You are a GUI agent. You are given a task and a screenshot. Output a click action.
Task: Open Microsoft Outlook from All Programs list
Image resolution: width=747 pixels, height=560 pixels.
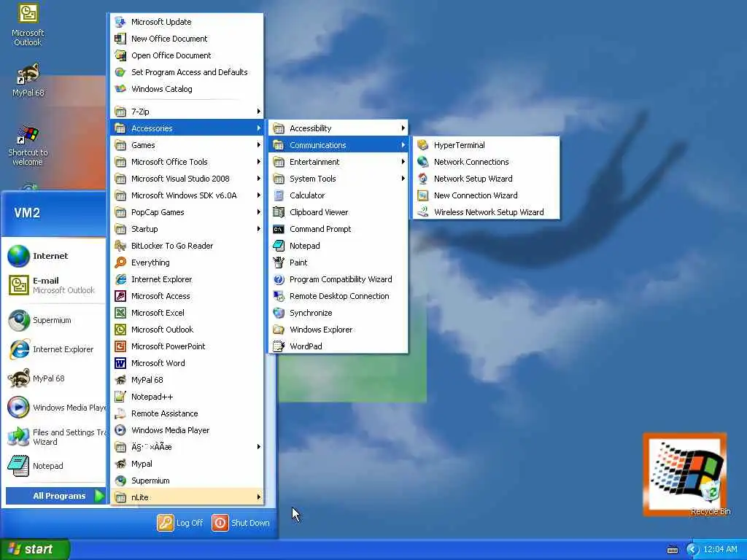pyautogui.click(x=187, y=330)
